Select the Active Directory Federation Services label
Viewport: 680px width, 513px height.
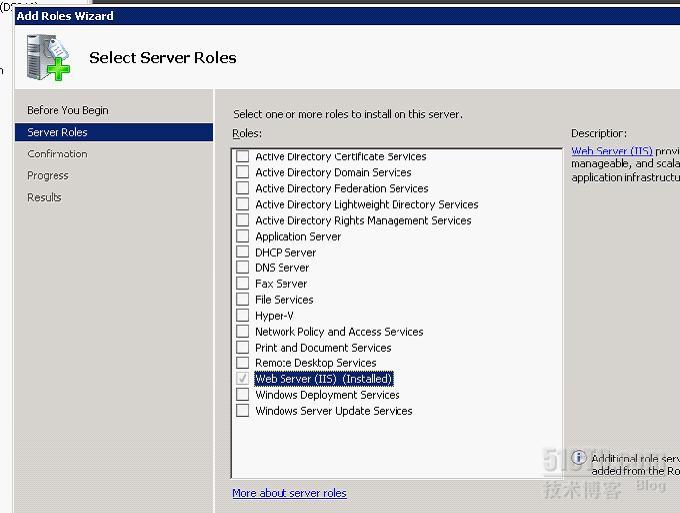(342, 188)
